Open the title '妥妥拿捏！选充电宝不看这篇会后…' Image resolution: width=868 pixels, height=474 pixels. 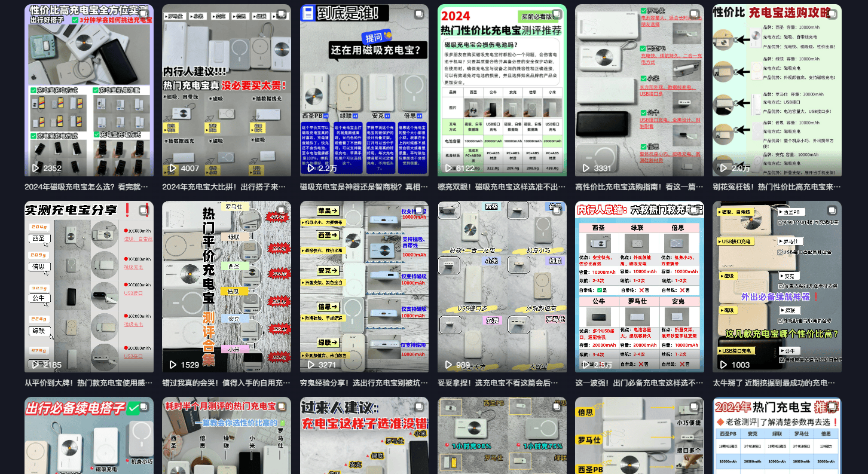(497, 383)
